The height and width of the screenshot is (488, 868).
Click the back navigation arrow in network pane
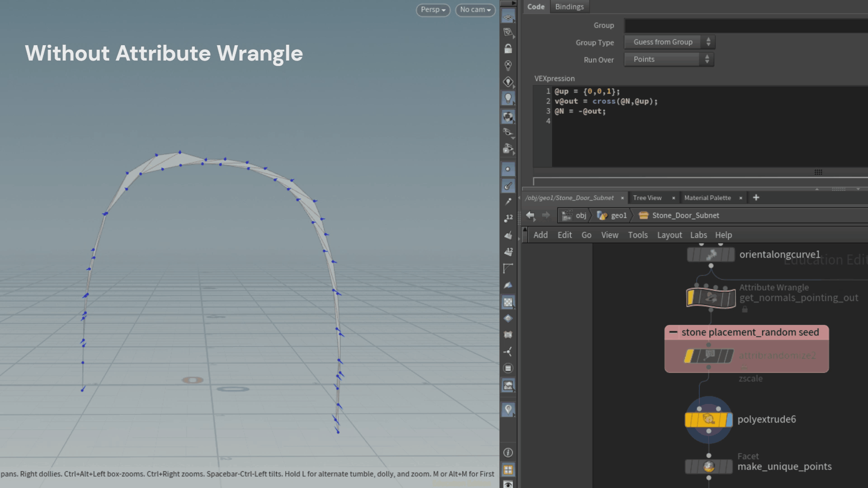(530, 216)
